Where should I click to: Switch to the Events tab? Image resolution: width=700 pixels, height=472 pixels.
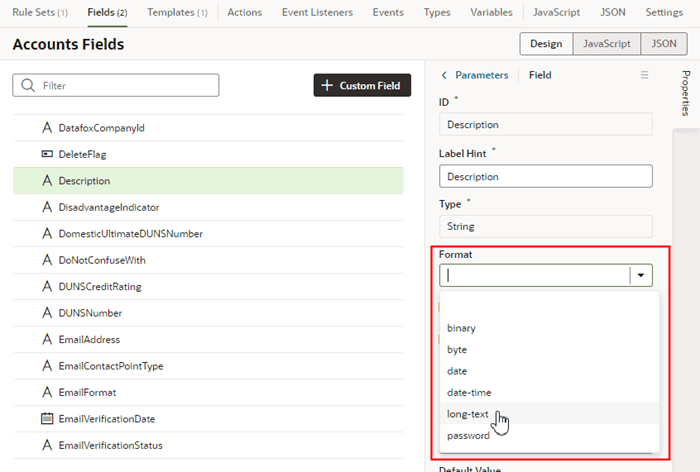point(388,13)
